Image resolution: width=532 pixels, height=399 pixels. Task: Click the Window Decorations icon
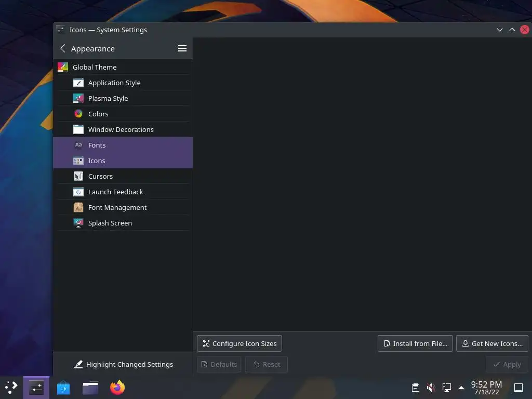[x=78, y=129]
